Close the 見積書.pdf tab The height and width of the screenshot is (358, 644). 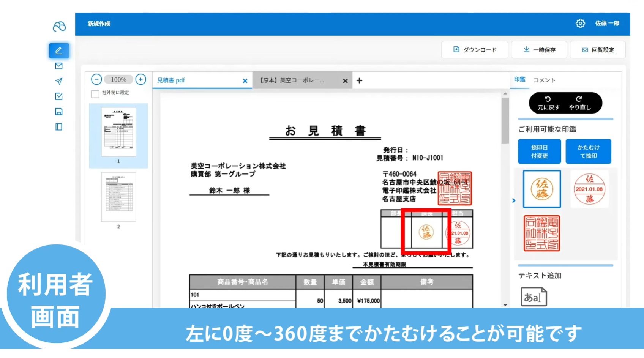click(x=245, y=81)
